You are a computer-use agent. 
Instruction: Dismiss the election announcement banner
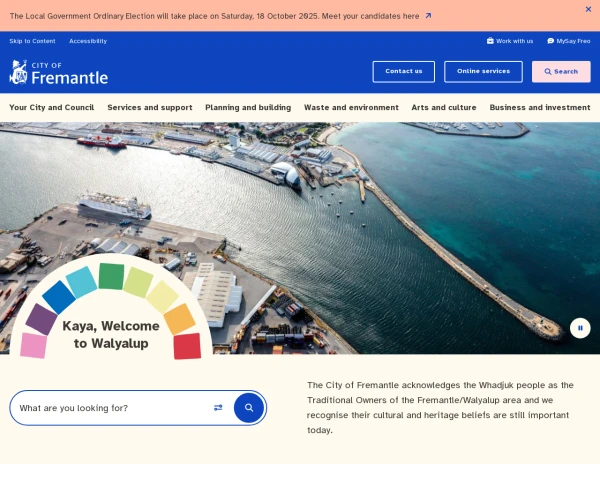click(588, 9)
